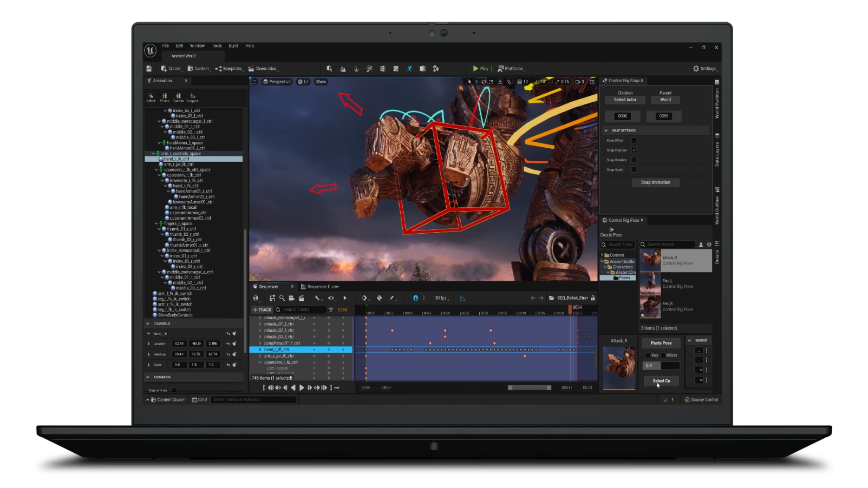
Task: Expand the Rotation channel row
Action: [x=148, y=354]
